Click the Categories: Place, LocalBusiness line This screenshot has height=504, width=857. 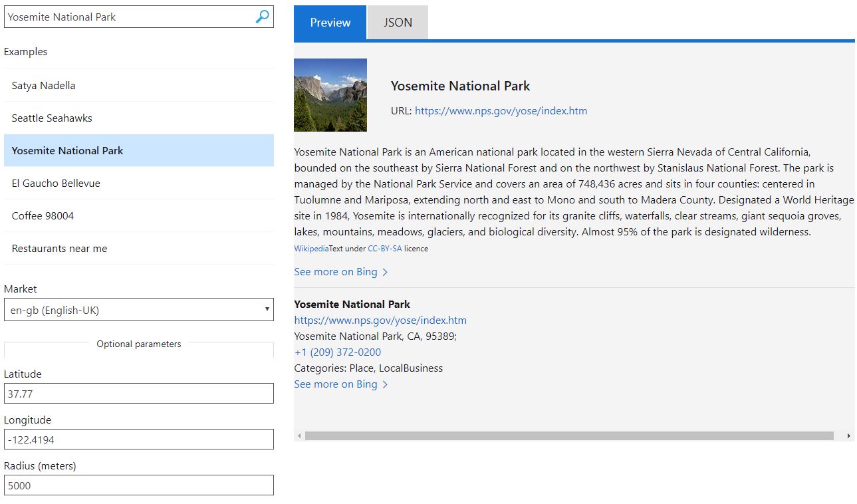(368, 368)
